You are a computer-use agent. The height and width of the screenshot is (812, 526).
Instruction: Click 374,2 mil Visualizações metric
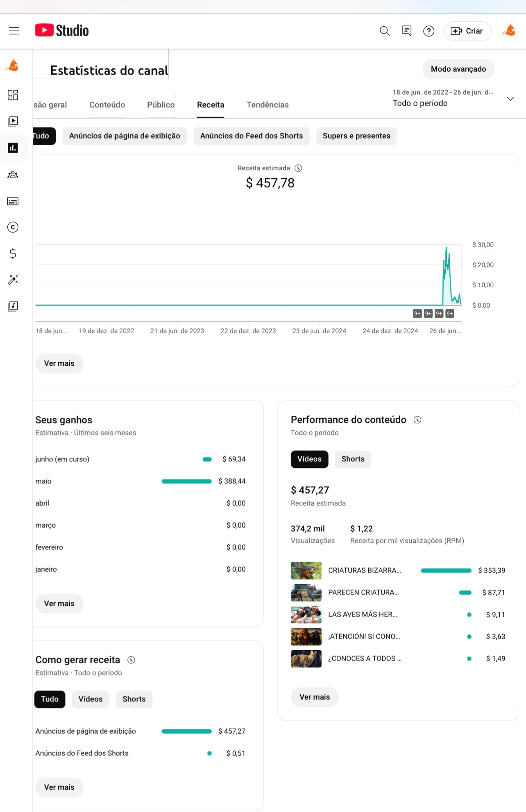tap(313, 534)
